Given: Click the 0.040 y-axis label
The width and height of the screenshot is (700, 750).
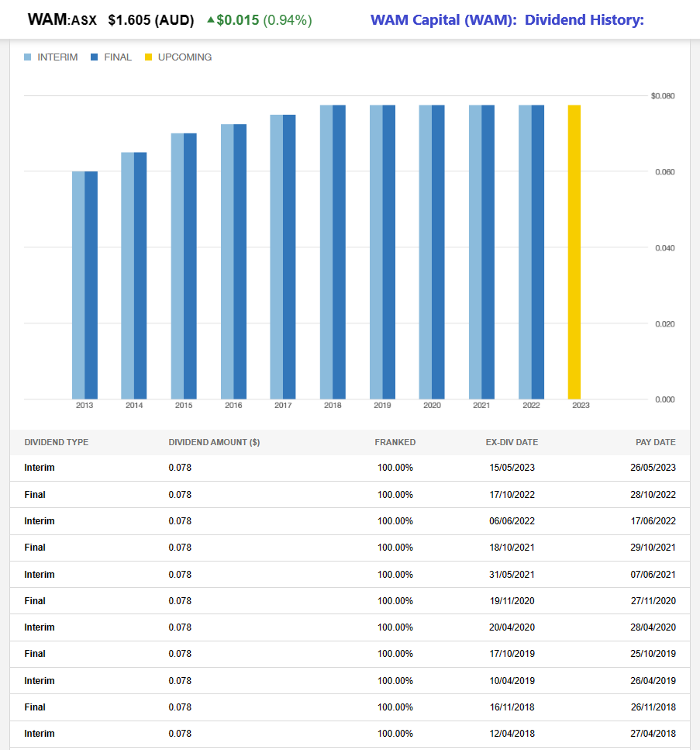Looking at the screenshot, I should [x=665, y=247].
